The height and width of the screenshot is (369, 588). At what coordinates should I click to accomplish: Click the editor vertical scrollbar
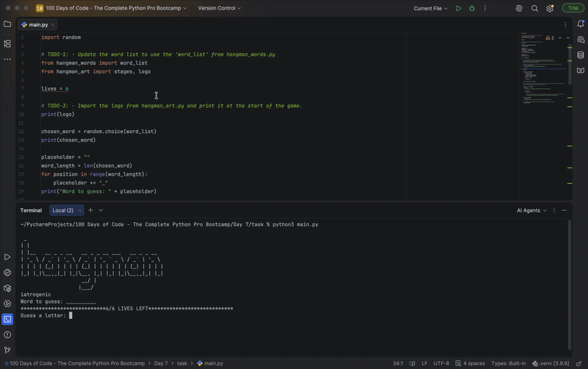click(570, 65)
